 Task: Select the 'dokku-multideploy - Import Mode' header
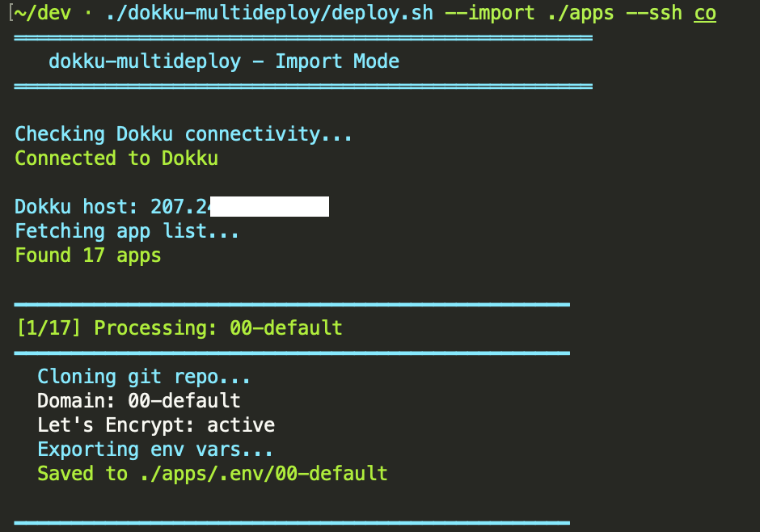[224, 61]
